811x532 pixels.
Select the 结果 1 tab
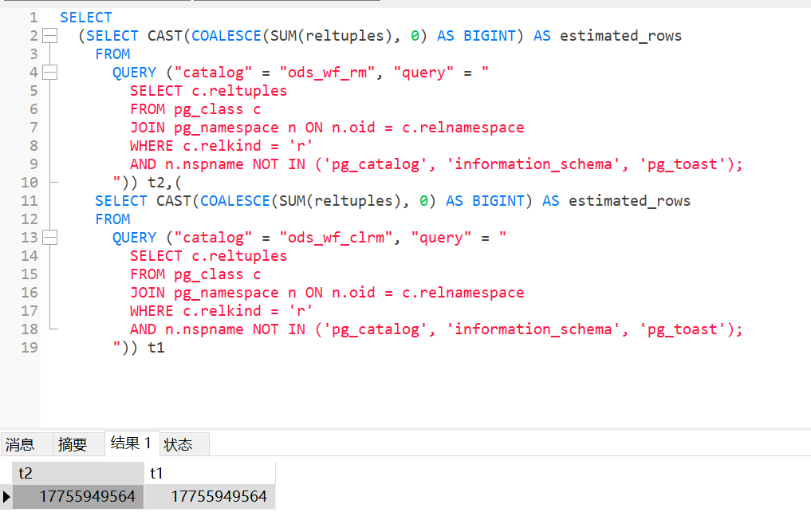click(x=132, y=443)
